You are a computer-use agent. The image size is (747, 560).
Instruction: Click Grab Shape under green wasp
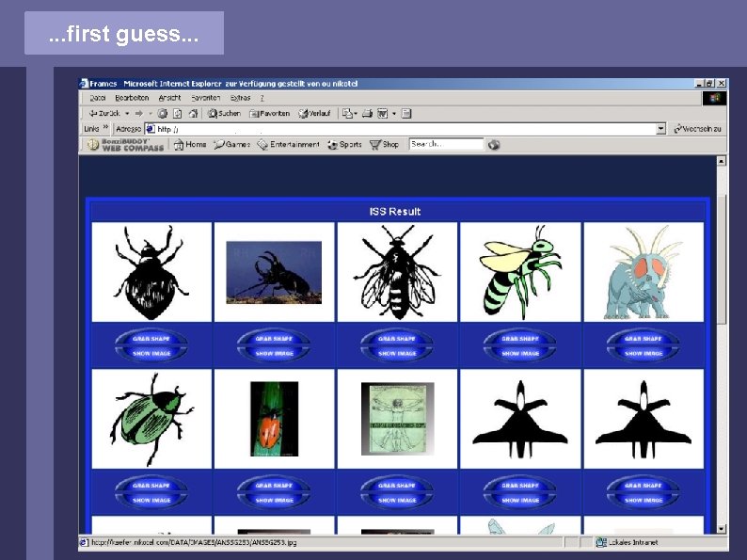(x=520, y=339)
